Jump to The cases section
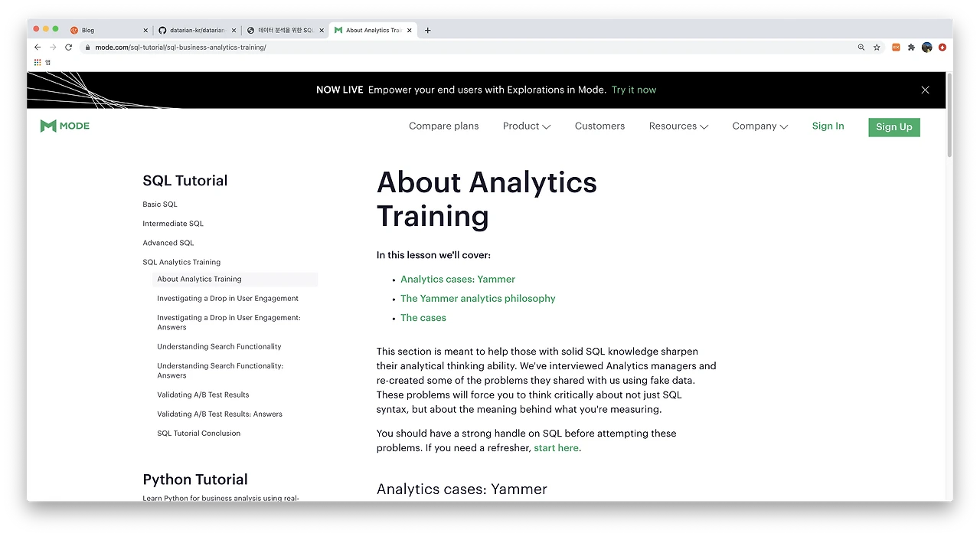 pyautogui.click(x=423, y=318)
